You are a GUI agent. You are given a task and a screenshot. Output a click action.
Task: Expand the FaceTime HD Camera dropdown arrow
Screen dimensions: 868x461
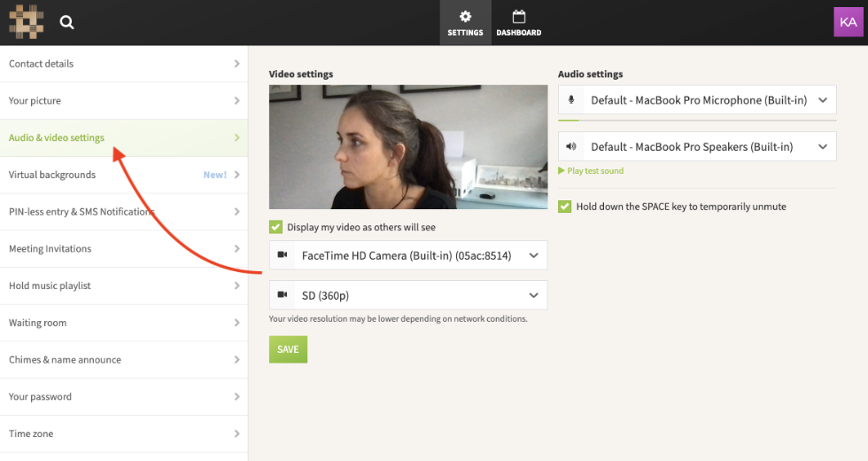(533, 255)
